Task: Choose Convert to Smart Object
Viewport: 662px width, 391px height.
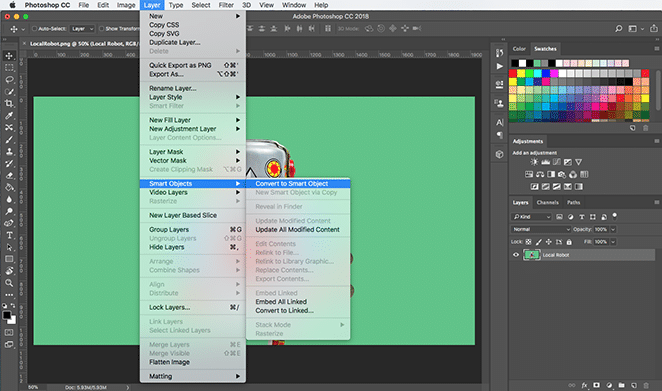Action: coord(298,183)
